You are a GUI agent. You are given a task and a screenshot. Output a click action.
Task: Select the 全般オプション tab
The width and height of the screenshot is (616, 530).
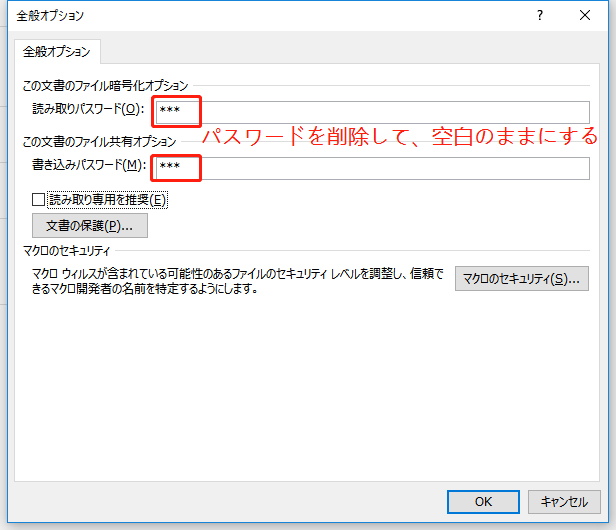(56, 51)
